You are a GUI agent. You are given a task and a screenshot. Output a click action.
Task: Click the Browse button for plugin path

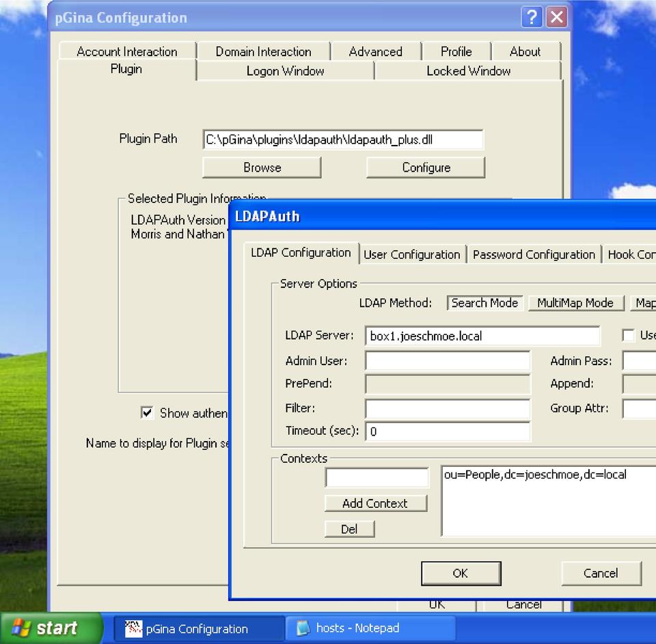[x=262, y=167]
